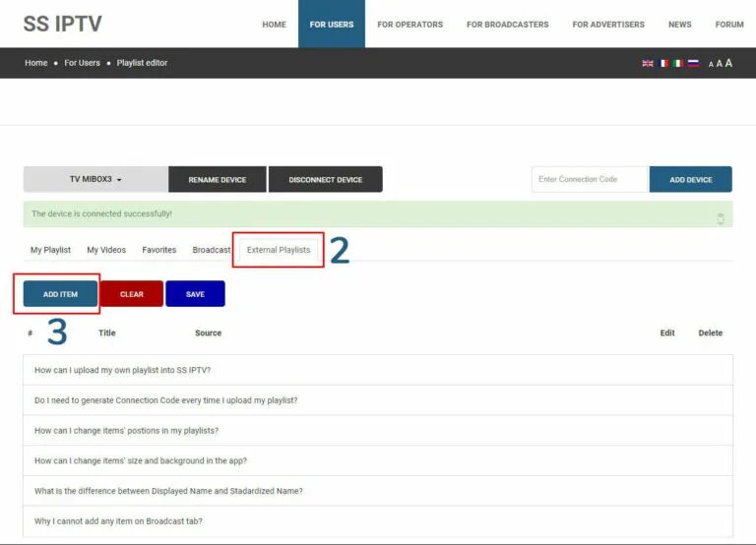
Task: Click the blue Save button
Action: pos(195,294)
